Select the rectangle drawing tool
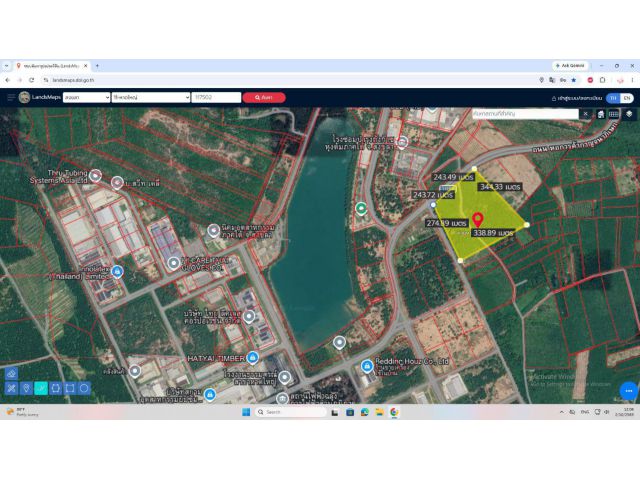This screenshot has height=480, width=640. coord(70,388)
